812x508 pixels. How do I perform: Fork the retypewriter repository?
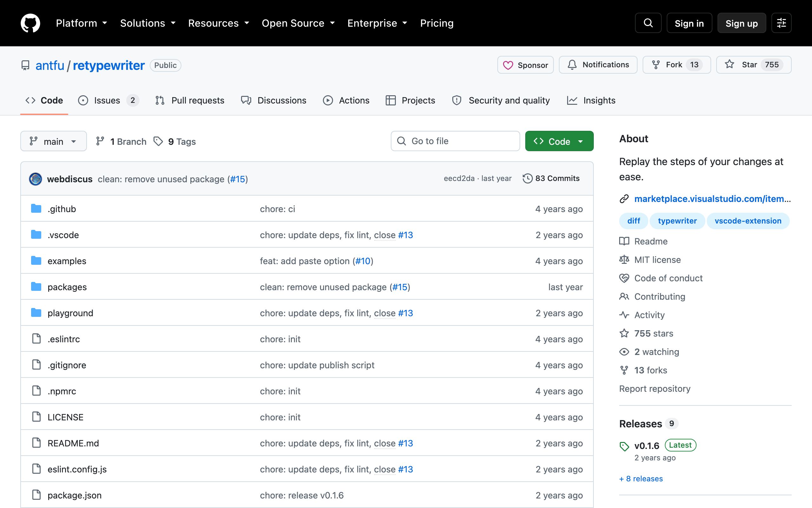coord(677,65)
